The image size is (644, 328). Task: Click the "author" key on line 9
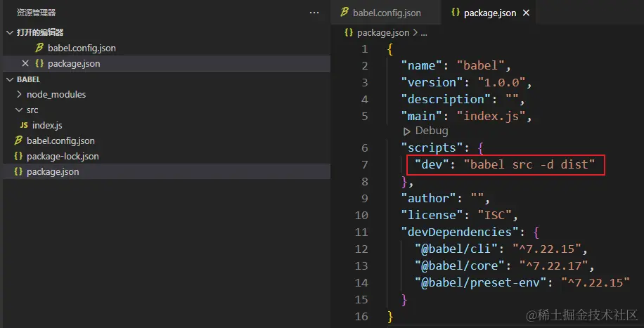pyautogui.click(x=428, y=198)
